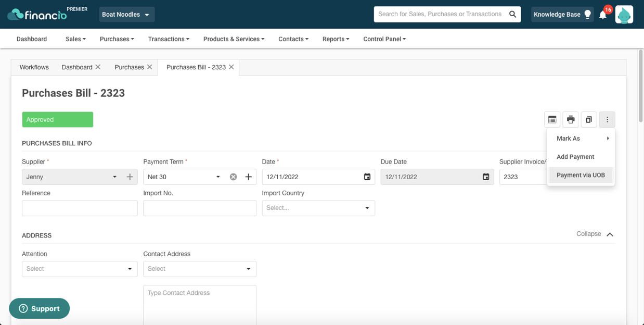Click the print icon
The width and height of the screenshot is (644, 325).
571,120
